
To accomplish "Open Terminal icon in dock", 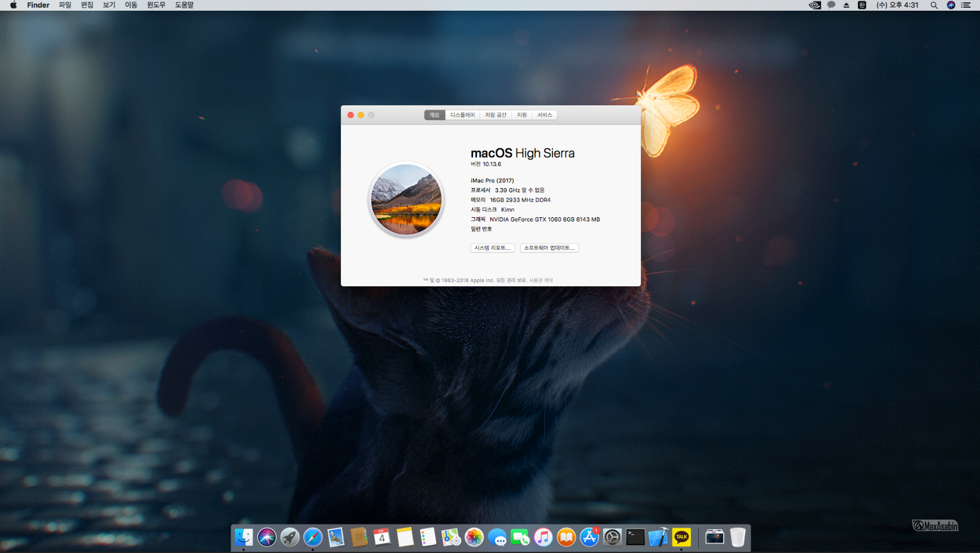I will pyautogui.click(x=635, y=538).
